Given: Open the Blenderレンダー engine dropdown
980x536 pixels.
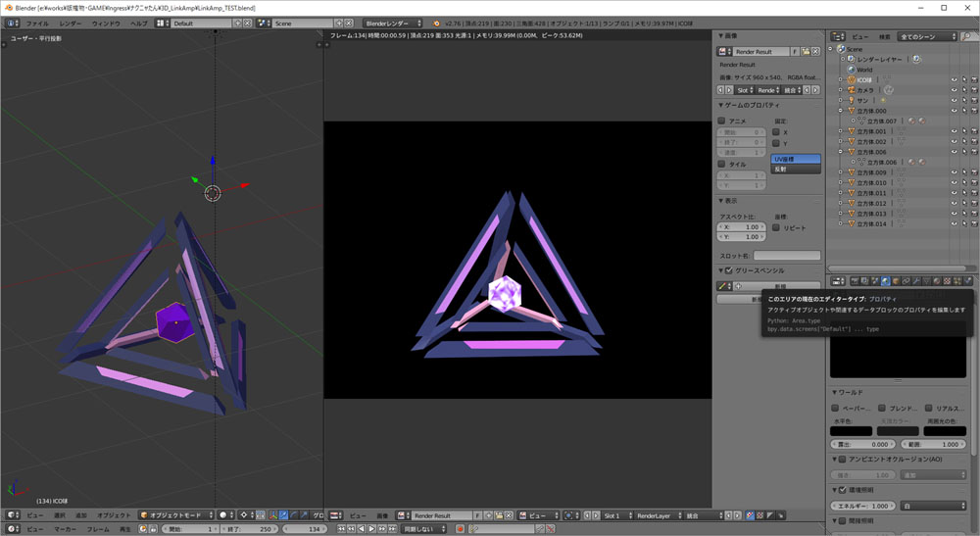Looking at the screenshot, I should coord(393,24).
